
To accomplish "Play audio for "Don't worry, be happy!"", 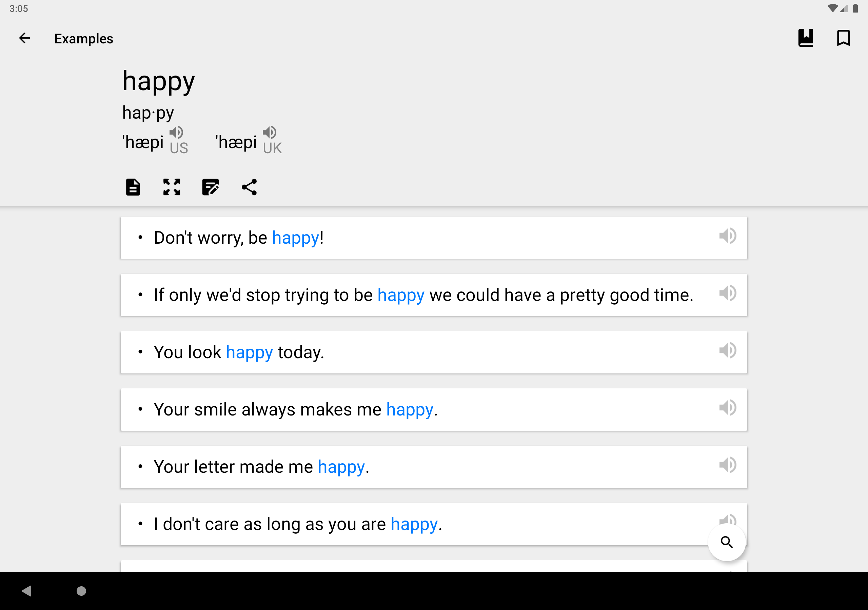I will click(727, 236).
